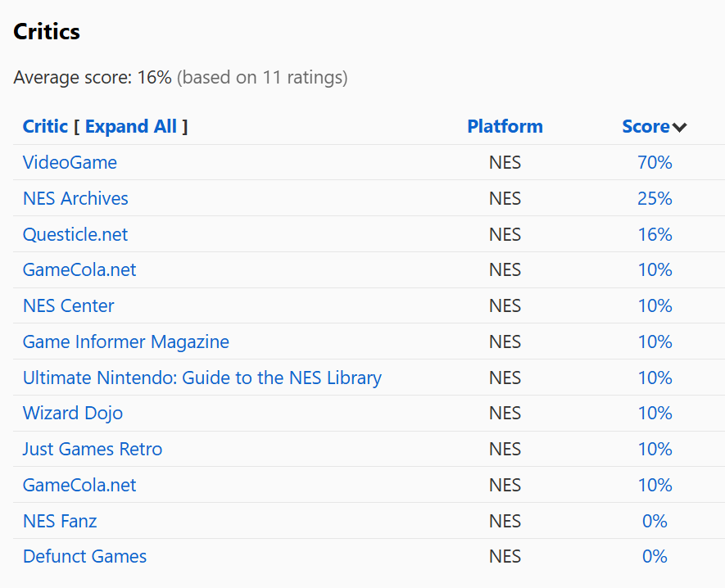Select Just Games Retro critic
The height and width of the screenshot is (588, 725).
(93, 449)
